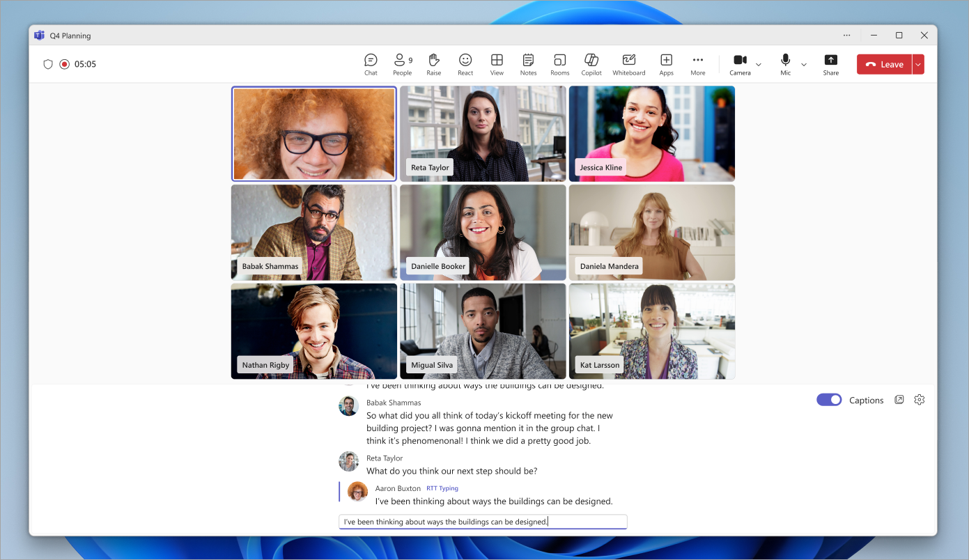The width and height of the screenshot is (969, 560).
Task: Open the Leave button dropdown arrow
Action: pos(918,63)
